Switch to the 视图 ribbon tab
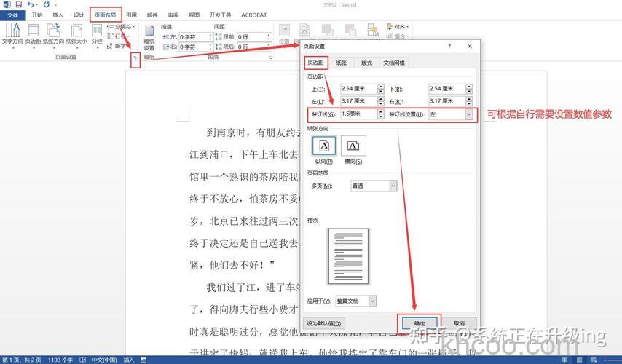Screen dimensions: 622x364 click(x=194, y=15)
